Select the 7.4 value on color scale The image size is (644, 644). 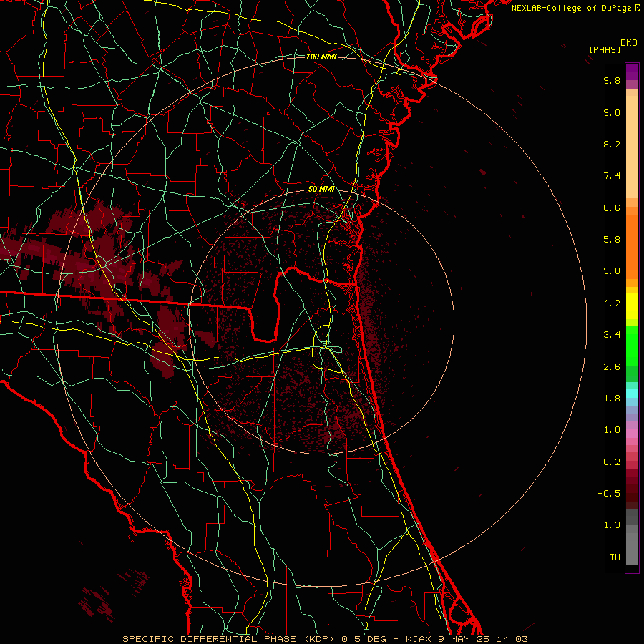coord(612,176)
